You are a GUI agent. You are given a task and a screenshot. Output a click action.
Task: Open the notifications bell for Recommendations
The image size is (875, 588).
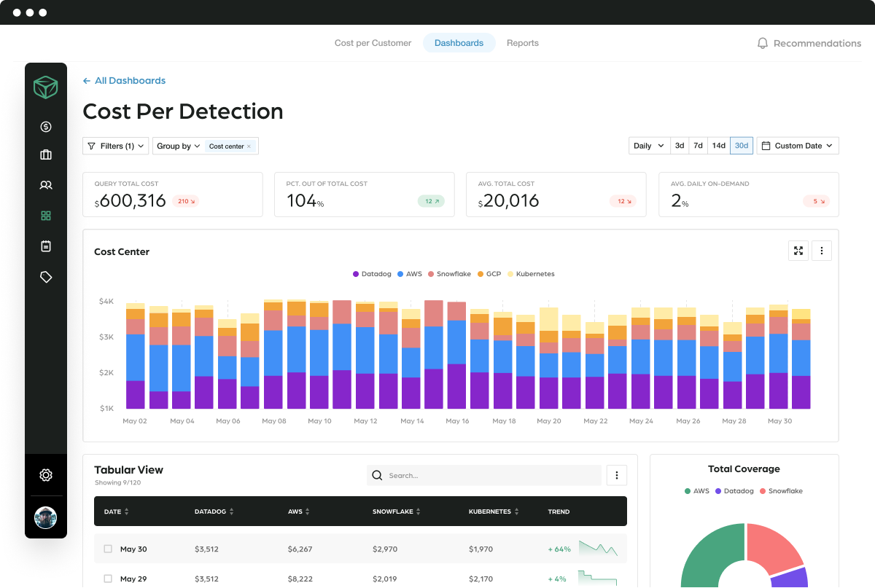tap(763, 43)
